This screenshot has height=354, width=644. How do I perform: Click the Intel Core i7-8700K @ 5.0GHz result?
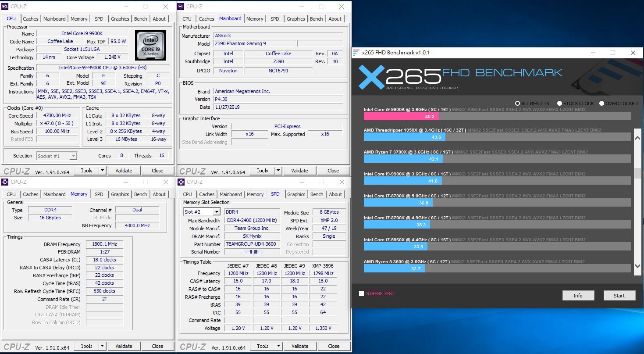pos(398,203)
